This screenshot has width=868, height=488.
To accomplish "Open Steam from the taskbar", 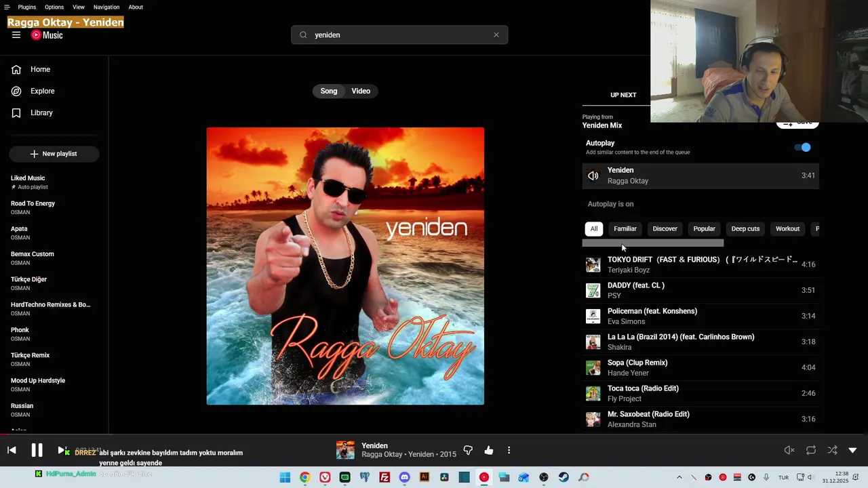I will (x=564, y=477).
